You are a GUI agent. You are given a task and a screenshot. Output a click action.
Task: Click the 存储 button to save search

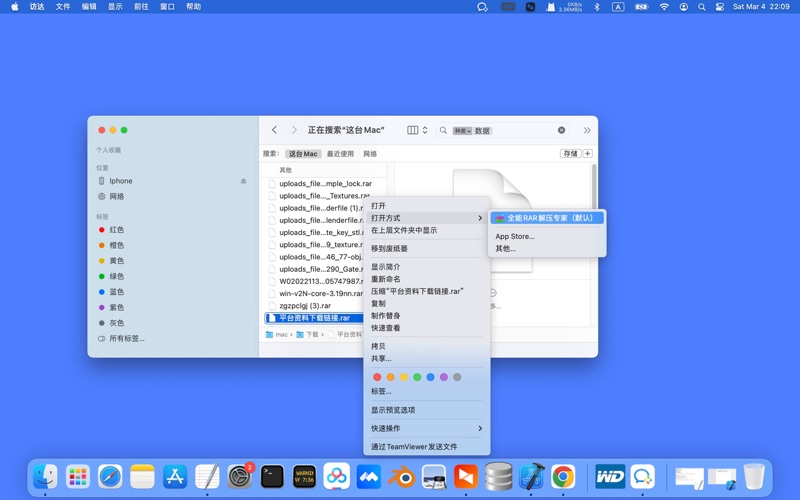point(569,154)
